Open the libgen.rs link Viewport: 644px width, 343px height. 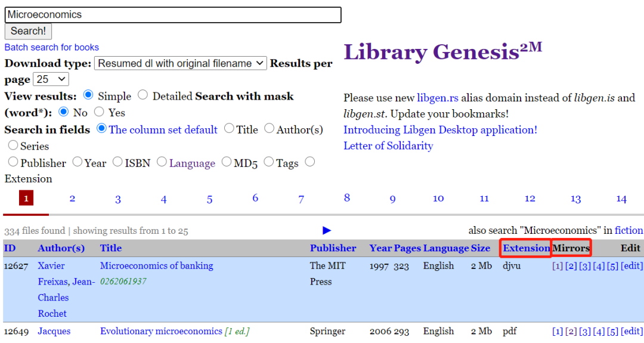pyautogui.click(x=438, y=98)
